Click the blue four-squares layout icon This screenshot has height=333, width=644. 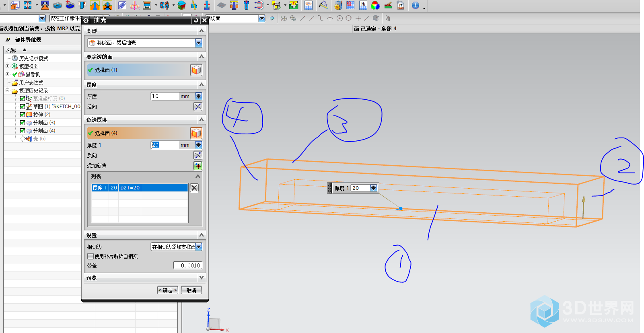point(27,5)
